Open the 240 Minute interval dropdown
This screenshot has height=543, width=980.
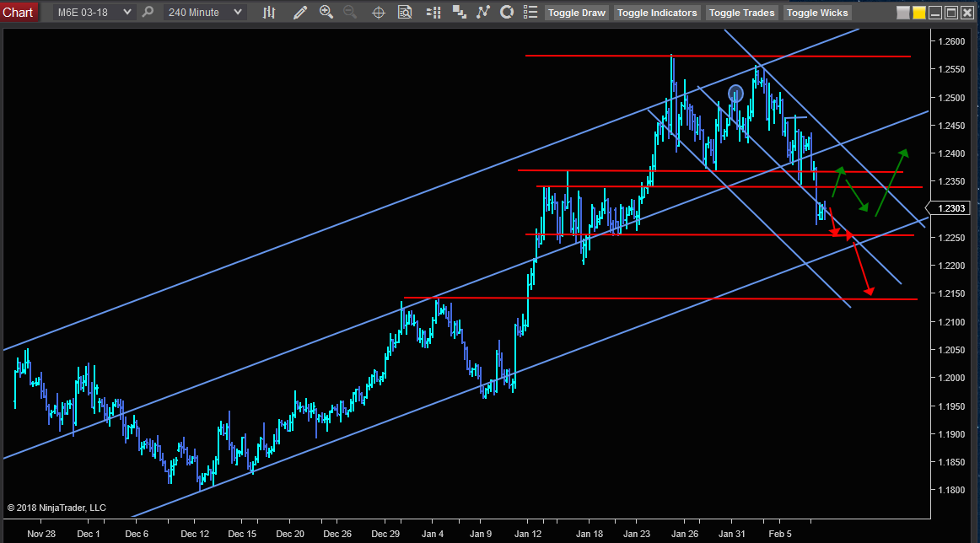pos(204,13)
